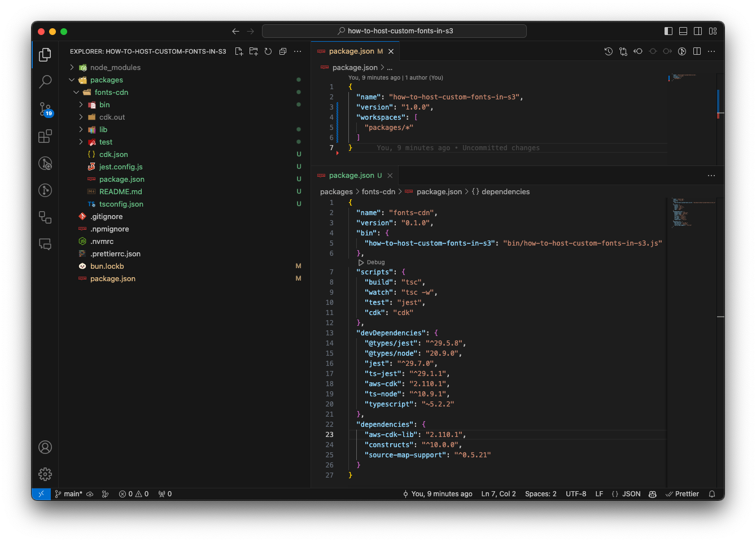Collapse the packages folder

point(72,80)
